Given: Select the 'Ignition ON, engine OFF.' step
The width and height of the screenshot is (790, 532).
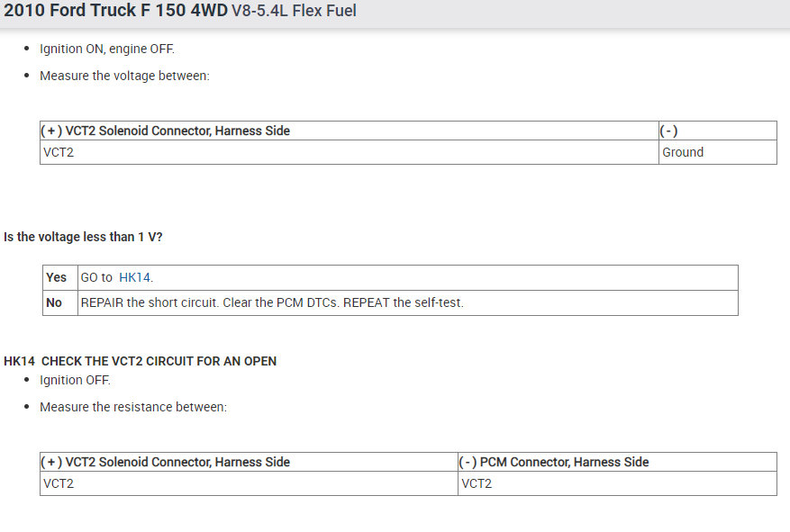Looking at the screenshot, I should point(107,49).
